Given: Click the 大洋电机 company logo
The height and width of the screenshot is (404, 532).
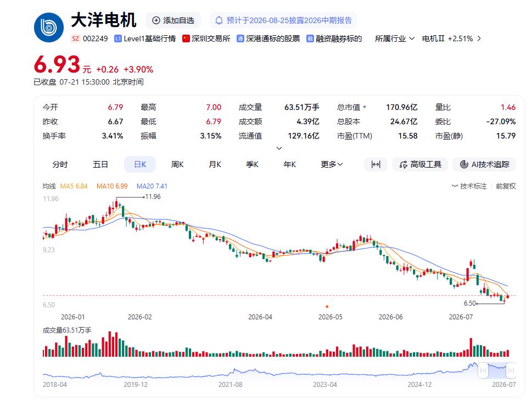Looking at the screenshot, I should (x=49, y=27).
